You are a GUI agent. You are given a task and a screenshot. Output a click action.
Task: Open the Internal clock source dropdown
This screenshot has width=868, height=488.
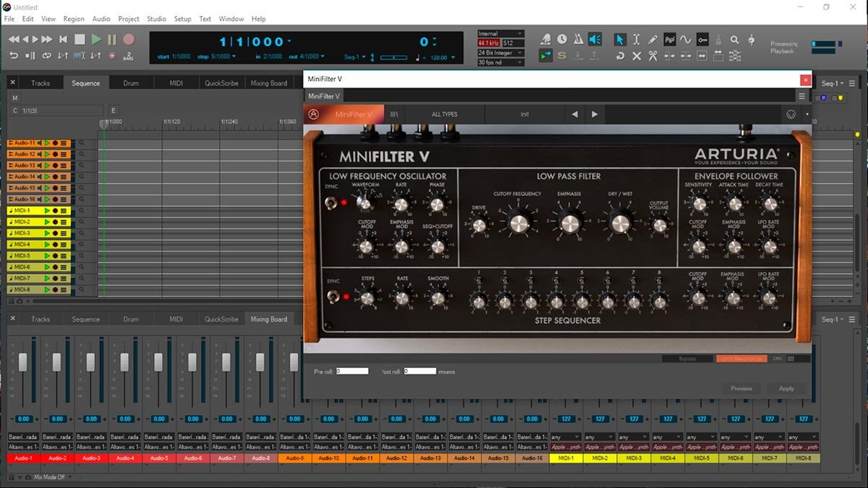point(500,33)
